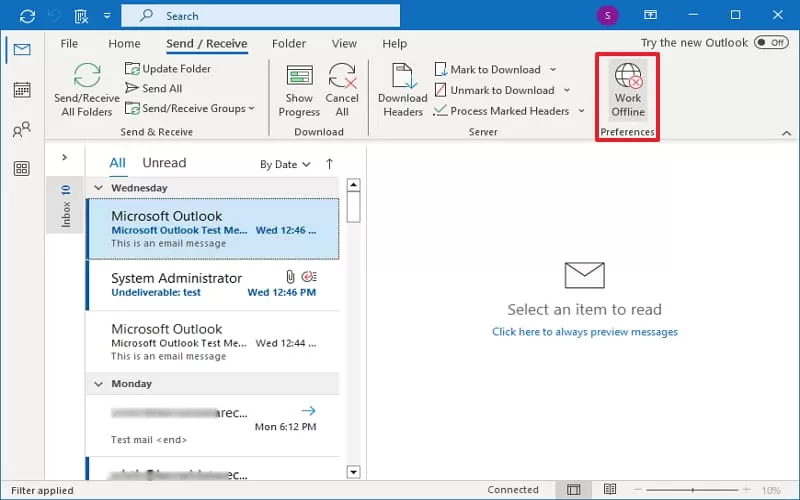Viewport: 800px width, 500px height.
Task: Click Send/Receive All Folders icon in title bar
Action: 27,16
